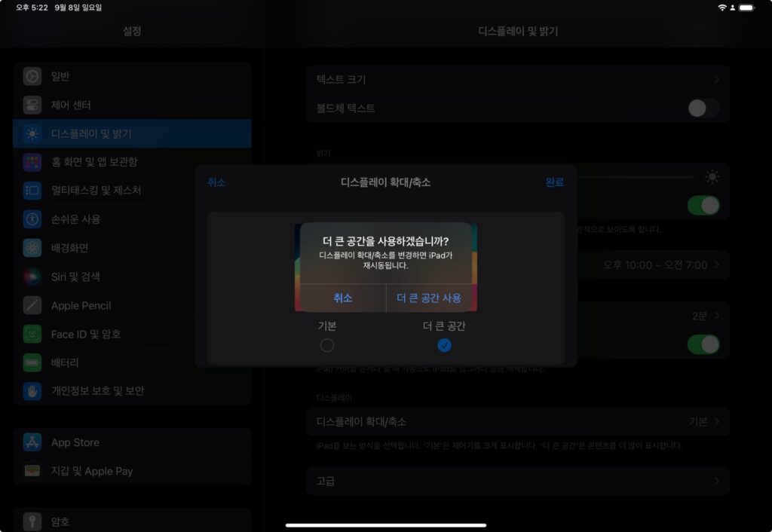
Task: Tap the App Store icon
Action: [32, 442]
